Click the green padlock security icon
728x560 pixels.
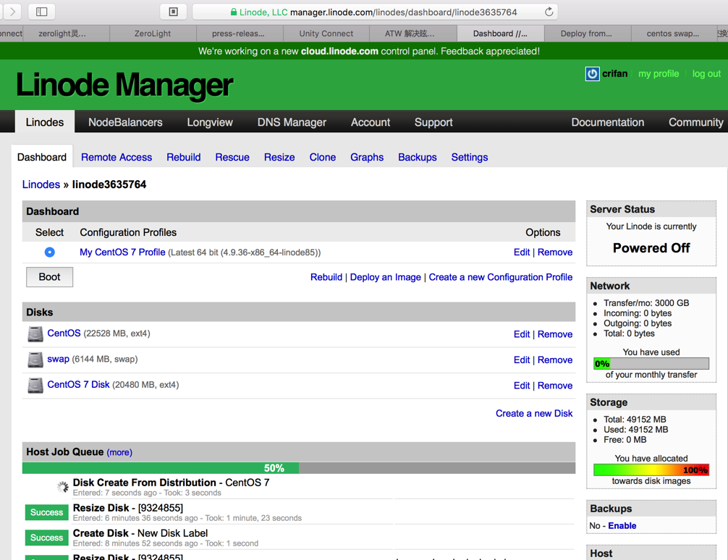coord(234,12)
